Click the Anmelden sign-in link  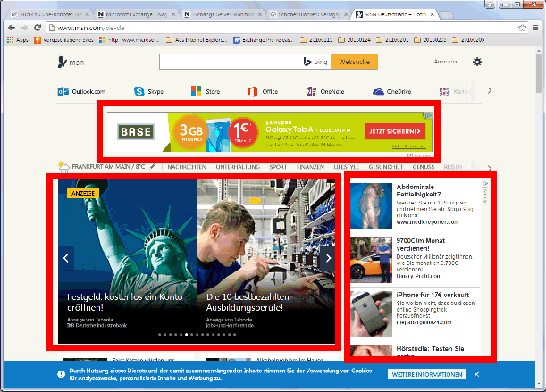(x=446, y=62)
